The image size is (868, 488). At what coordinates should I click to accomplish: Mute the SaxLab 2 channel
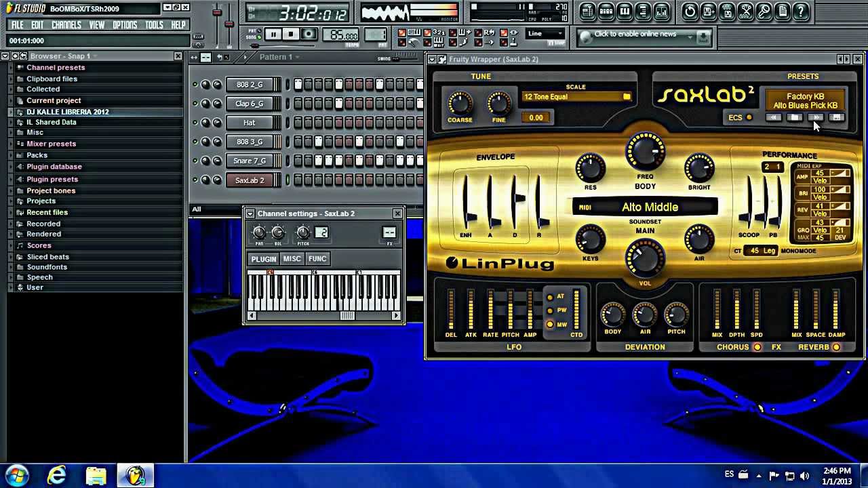click(x=195, y=180)
